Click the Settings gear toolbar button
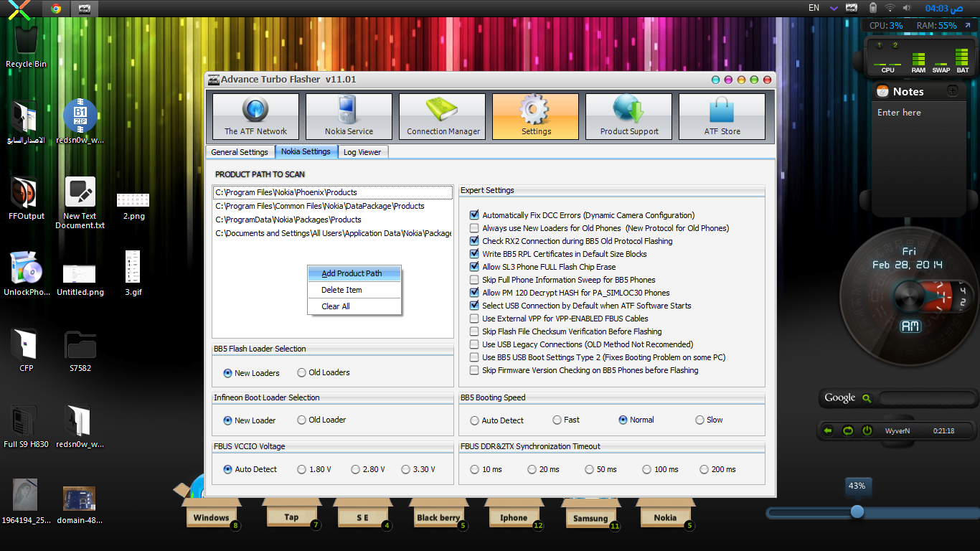This screenshot has height=551, width=980. tap(535, 116)
